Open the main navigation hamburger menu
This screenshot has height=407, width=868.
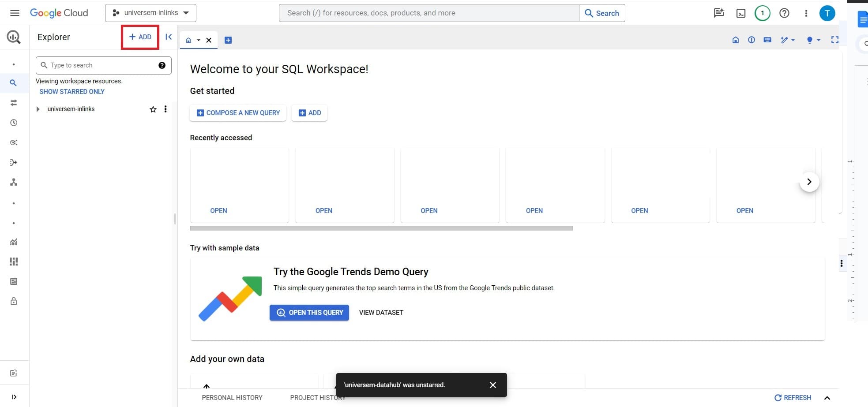click(15, 13)
